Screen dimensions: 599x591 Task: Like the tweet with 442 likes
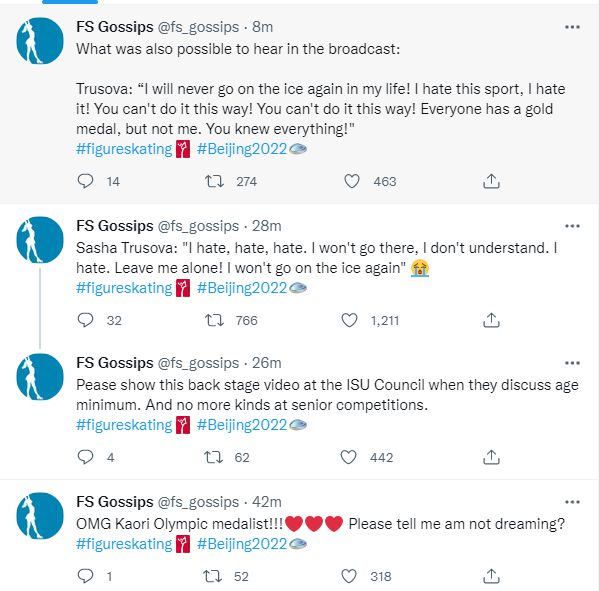(x=348, y=457)
